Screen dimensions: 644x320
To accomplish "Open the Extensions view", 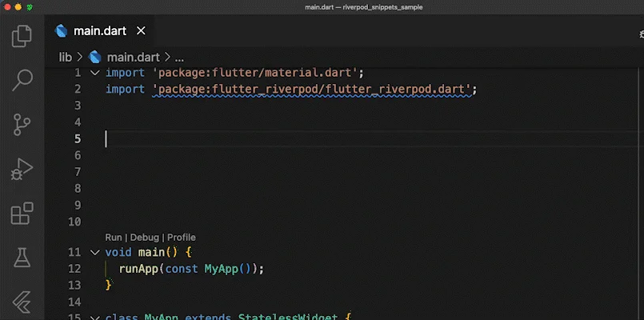I will (x=22, y=214).
